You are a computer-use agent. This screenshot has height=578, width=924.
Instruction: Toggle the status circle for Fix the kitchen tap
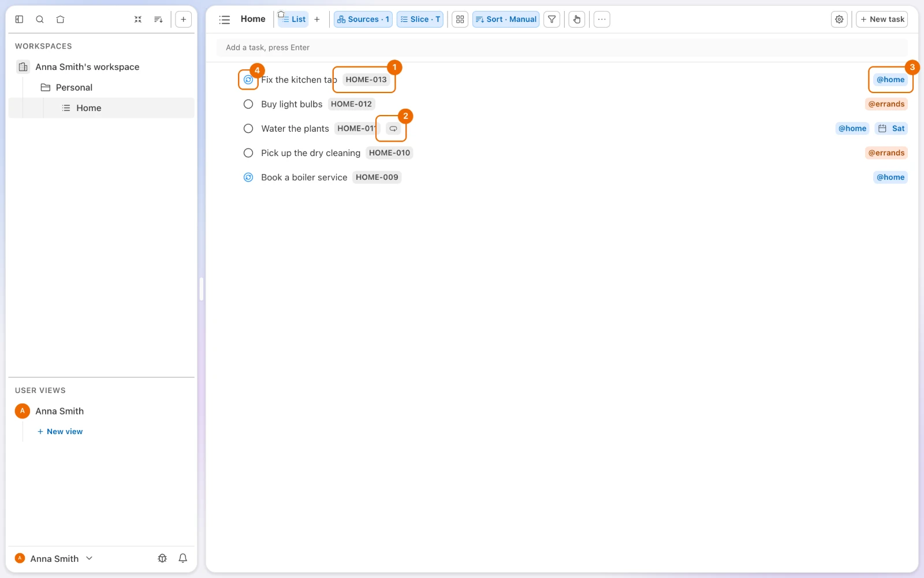pyautogui.click(x=248, y=80)
